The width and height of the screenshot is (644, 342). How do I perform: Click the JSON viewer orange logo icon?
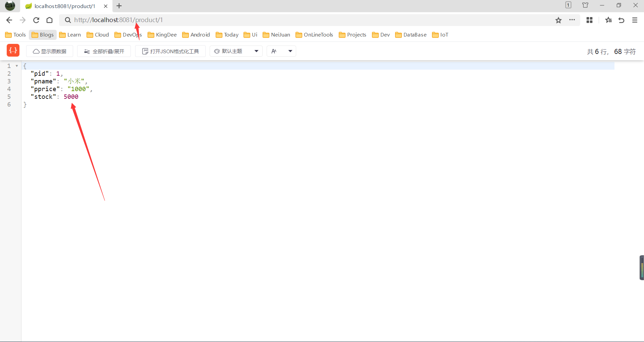13,51
